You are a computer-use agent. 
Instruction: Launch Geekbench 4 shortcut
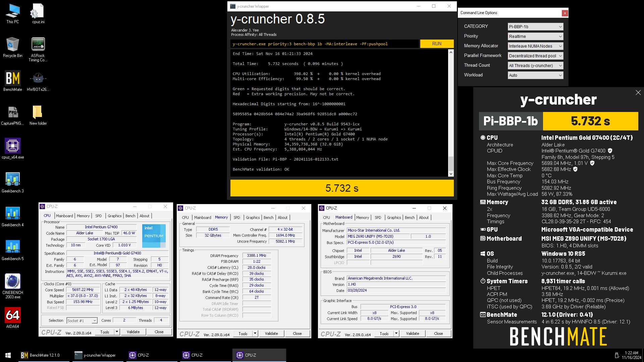pyautogui.click(x=13, y=216)
